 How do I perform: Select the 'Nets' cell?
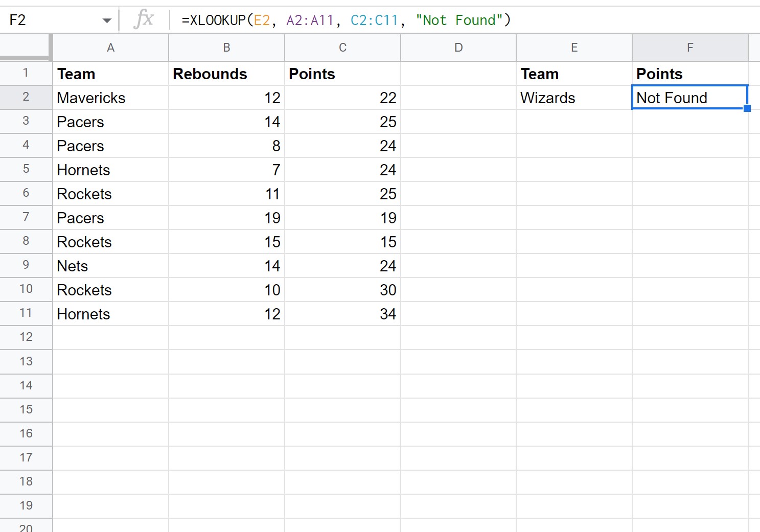click(x=111, y=266)
